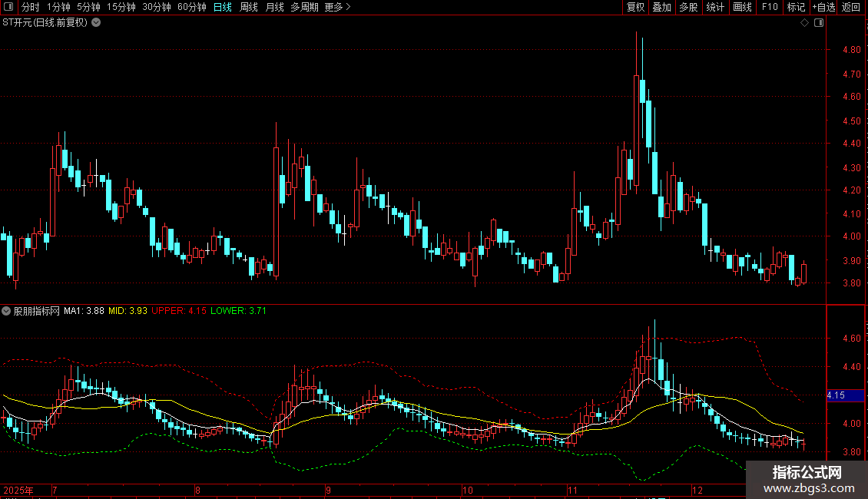Click the 叠加 overlay button
Image resolution: width=868 pixels, height=499 pixels.
pyautogui.click(x=661, y=7)
